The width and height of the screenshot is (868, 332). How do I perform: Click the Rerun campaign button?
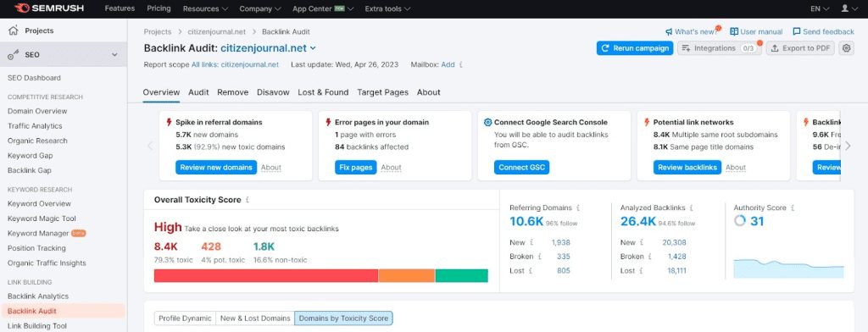(635, 48)
